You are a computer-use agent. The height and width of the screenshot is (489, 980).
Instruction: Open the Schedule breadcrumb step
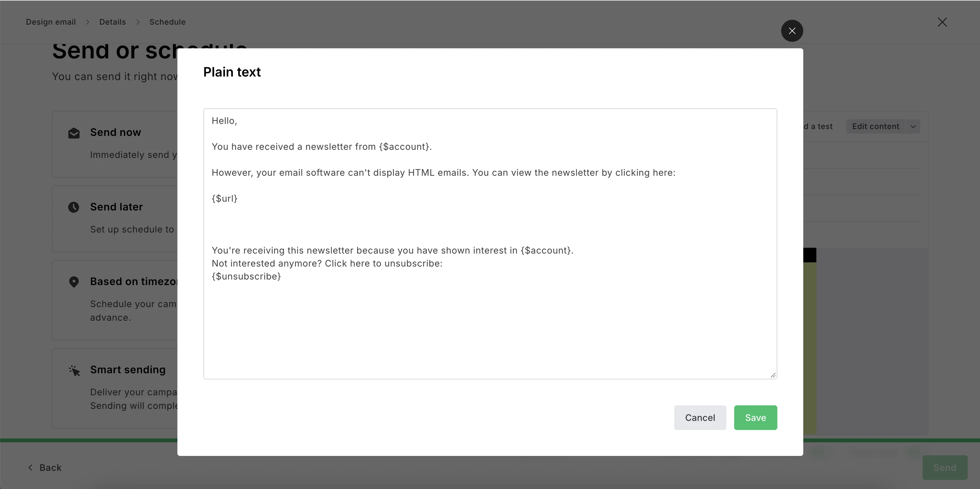coord(167,22)
